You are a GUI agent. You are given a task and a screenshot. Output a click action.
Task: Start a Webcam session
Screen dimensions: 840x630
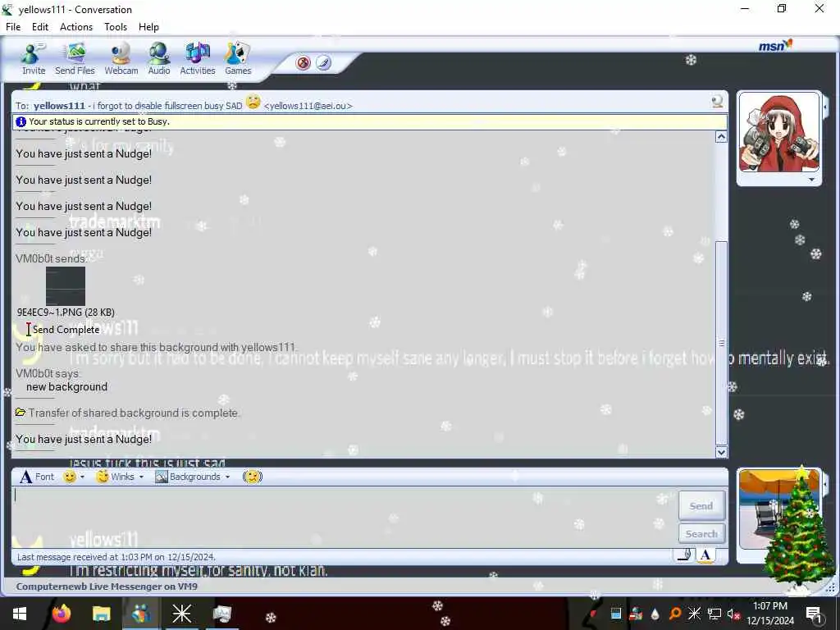pos(121,59)
